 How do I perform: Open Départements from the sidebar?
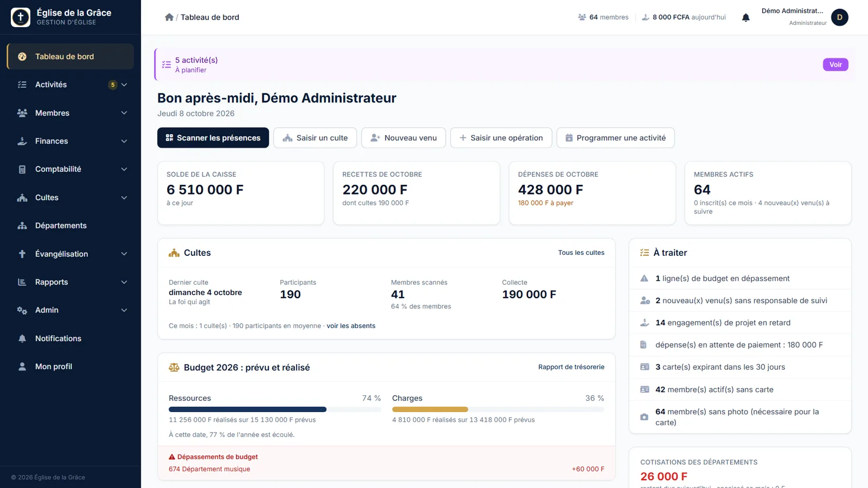click(71, 226)
